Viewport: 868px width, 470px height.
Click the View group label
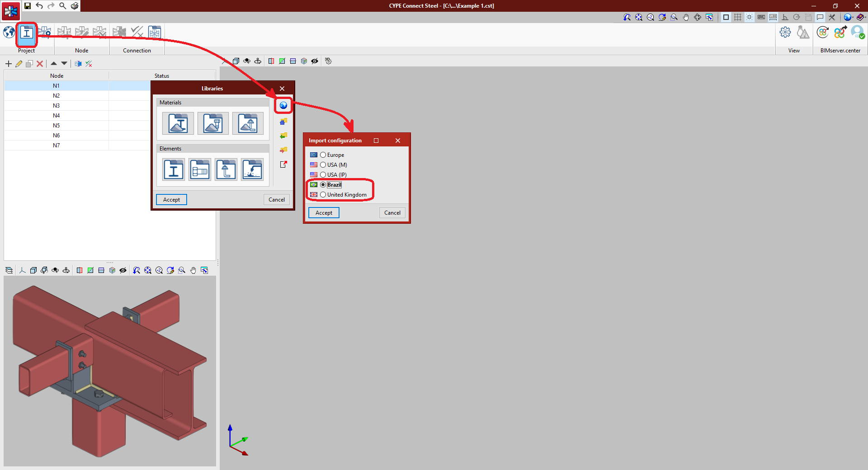coord(794,51)
